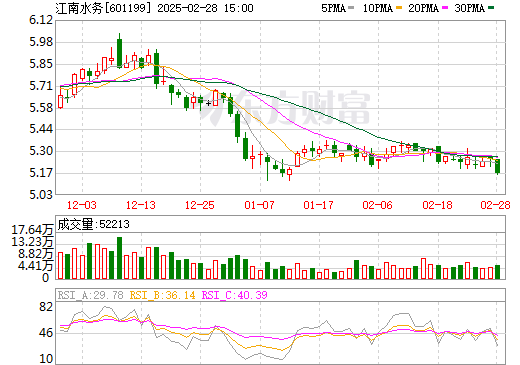Click the 5.71 price axis label

pos(41,86)
